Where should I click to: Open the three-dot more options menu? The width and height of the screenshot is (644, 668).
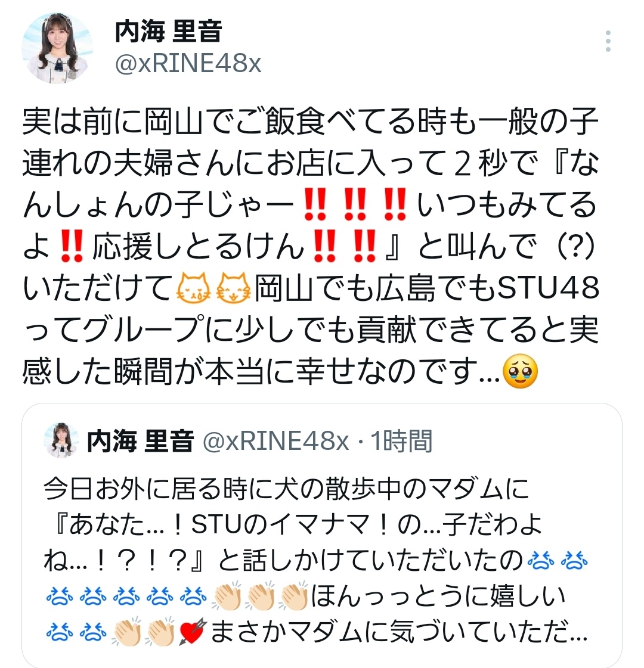coord(608,41)
